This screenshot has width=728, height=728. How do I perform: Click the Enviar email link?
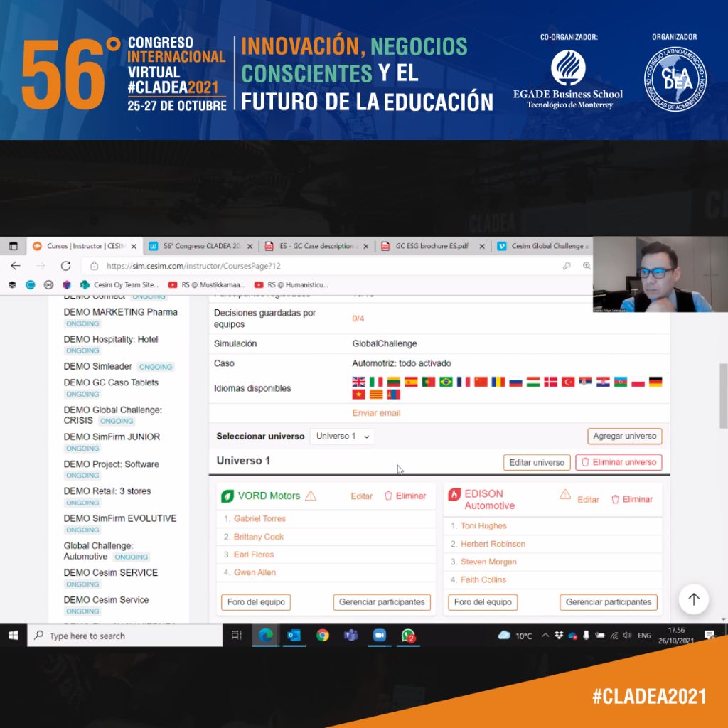(x=376, y=413)
